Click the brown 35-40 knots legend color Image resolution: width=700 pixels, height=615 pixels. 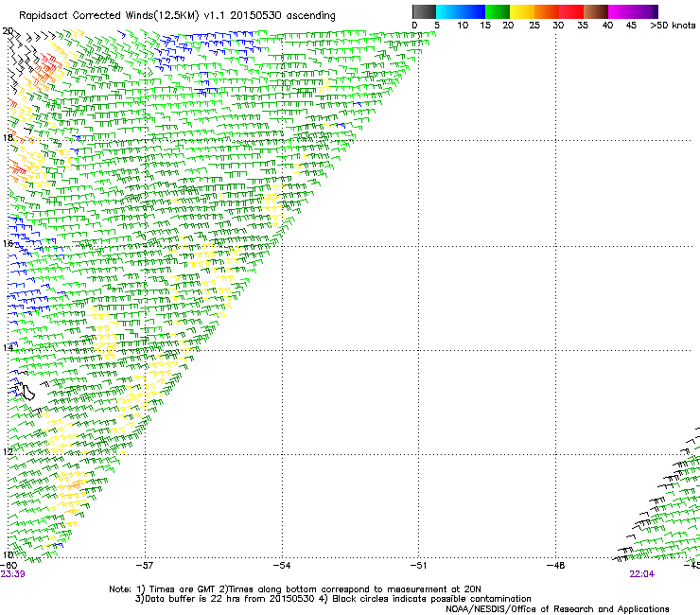pyautogui.click(x=596, y=11)
